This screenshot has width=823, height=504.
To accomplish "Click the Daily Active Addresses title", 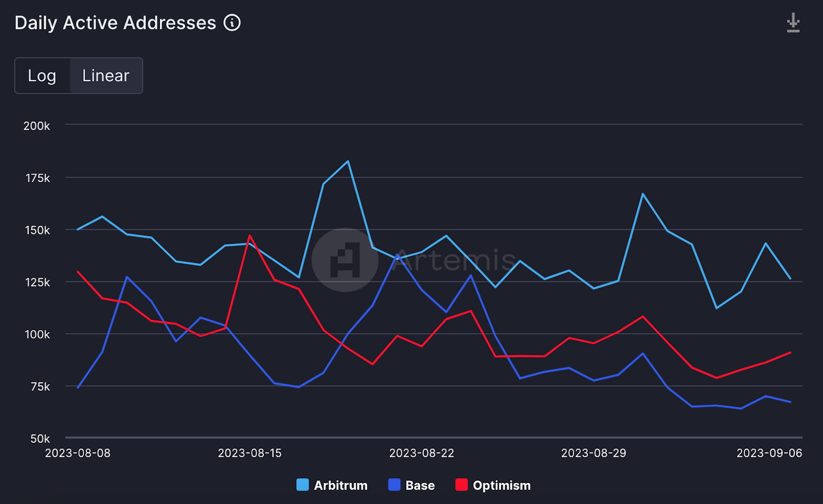I will [x=115, y=23].
